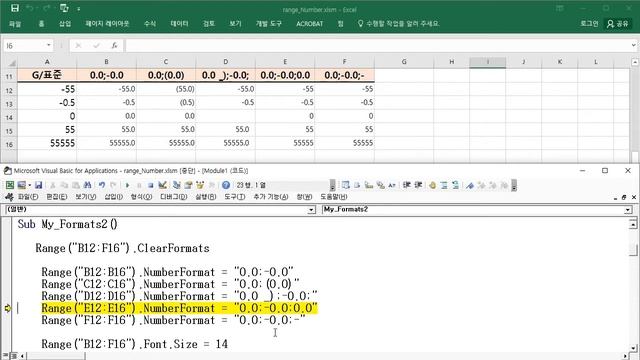Open the VBA 추가 기능(A) menu

(x=271, y=197)
